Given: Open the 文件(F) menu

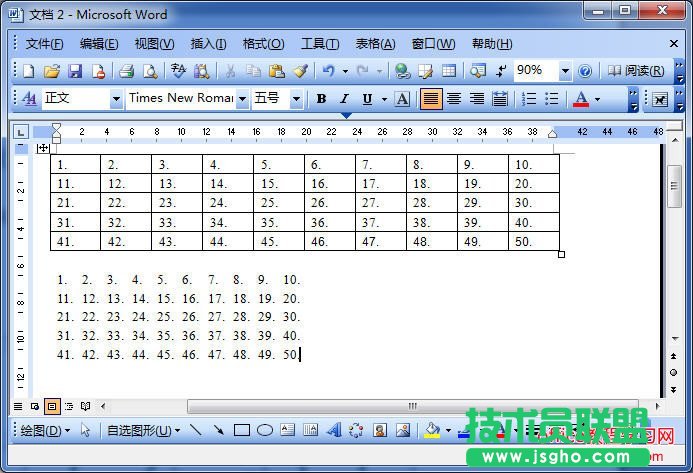Looking at the screenshot, I should 44,44.
